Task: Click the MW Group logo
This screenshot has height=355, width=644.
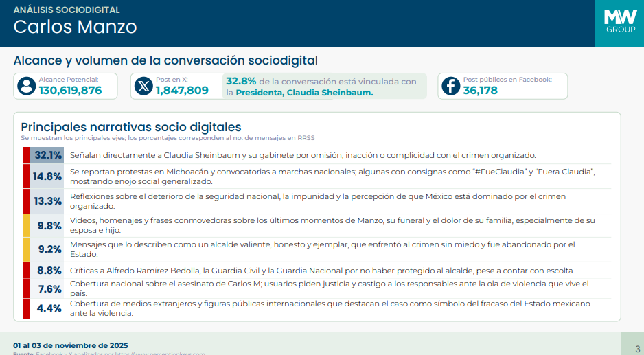Action: [x=619, y=22]
